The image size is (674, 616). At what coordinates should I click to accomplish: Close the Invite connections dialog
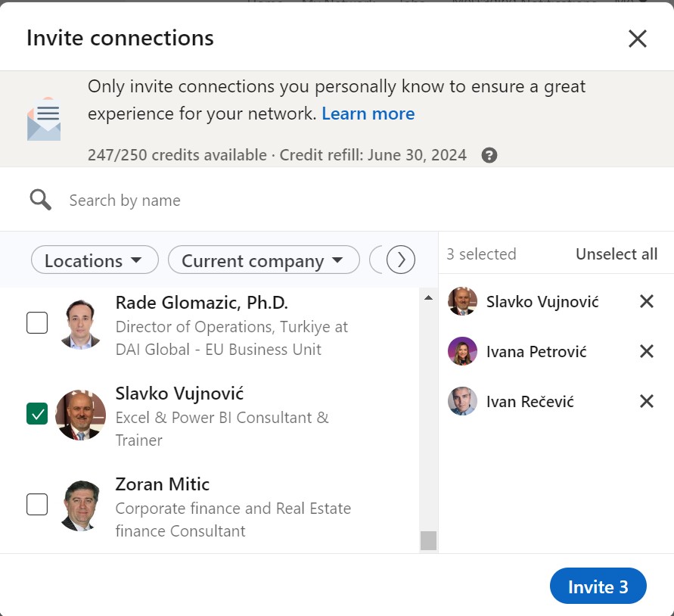(x=638, y=39)
